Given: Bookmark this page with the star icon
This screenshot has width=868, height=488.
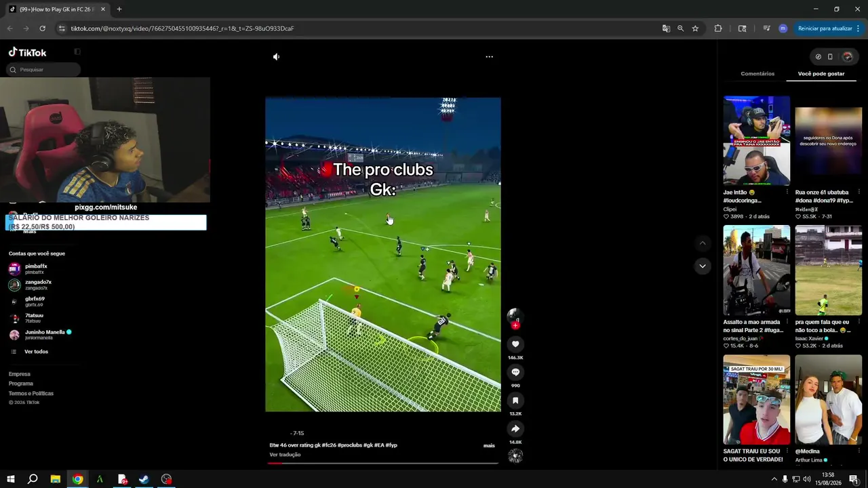Looking at the screenshot, I should click(x=695, y=28).
